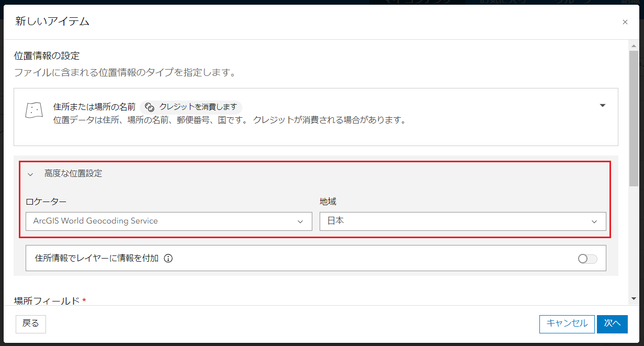644x346 pixels.
Task: Expand the 住所または場所の名前 type selector arrow
Action: pos(603,106)
